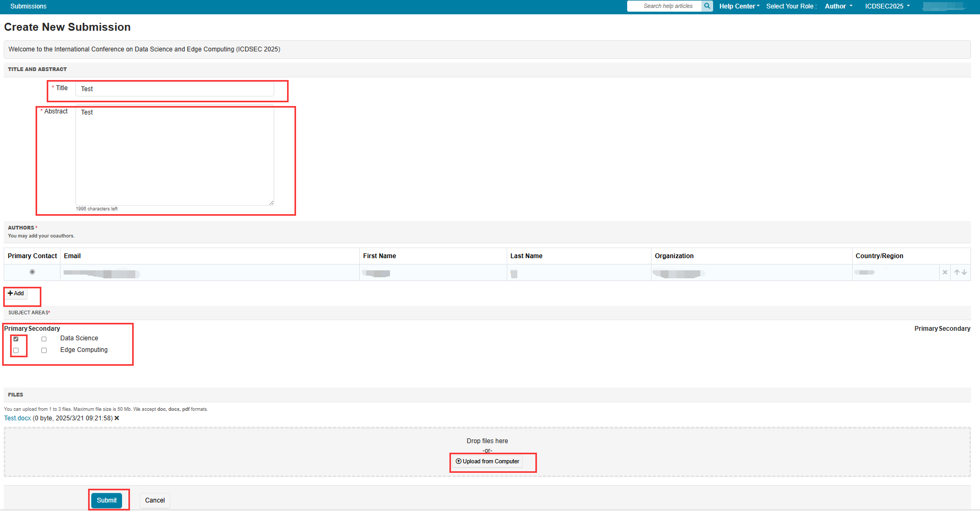The height and width of the screenshot is (511, 980).
Task: Click into the Title input field
Action: click(x=175, y=89)
